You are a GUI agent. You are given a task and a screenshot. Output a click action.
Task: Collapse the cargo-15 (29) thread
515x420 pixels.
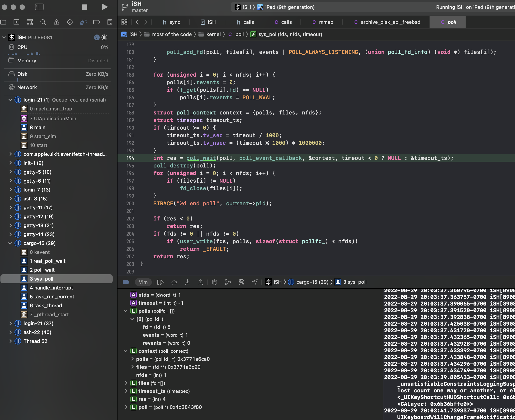coord(10,243)
